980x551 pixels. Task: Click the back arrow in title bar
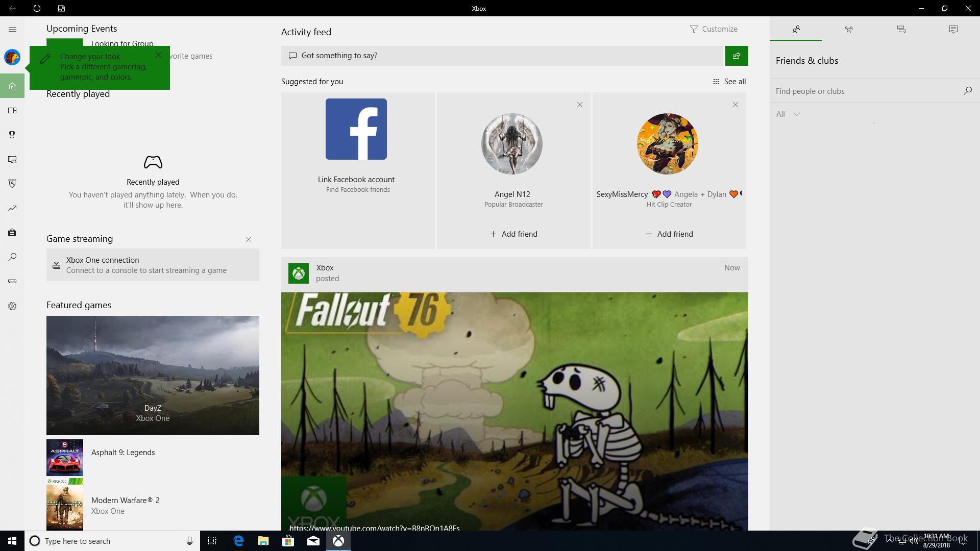[x=12, y=8]
